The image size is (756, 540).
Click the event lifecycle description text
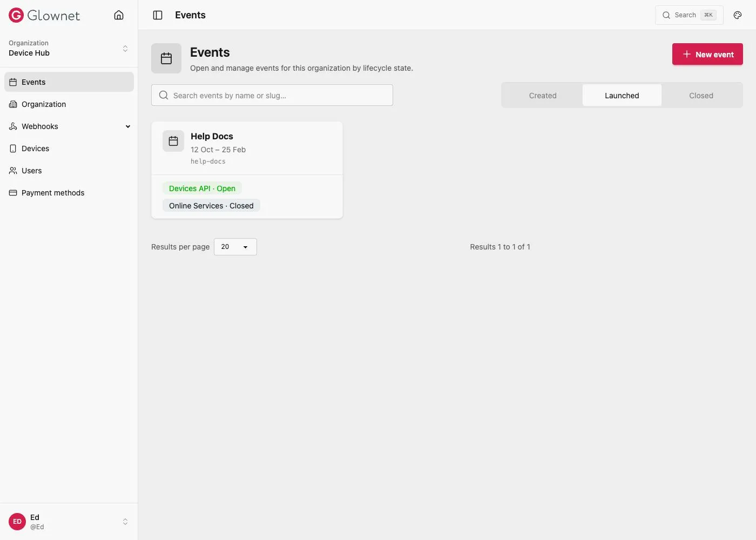(x=301, y=68)
